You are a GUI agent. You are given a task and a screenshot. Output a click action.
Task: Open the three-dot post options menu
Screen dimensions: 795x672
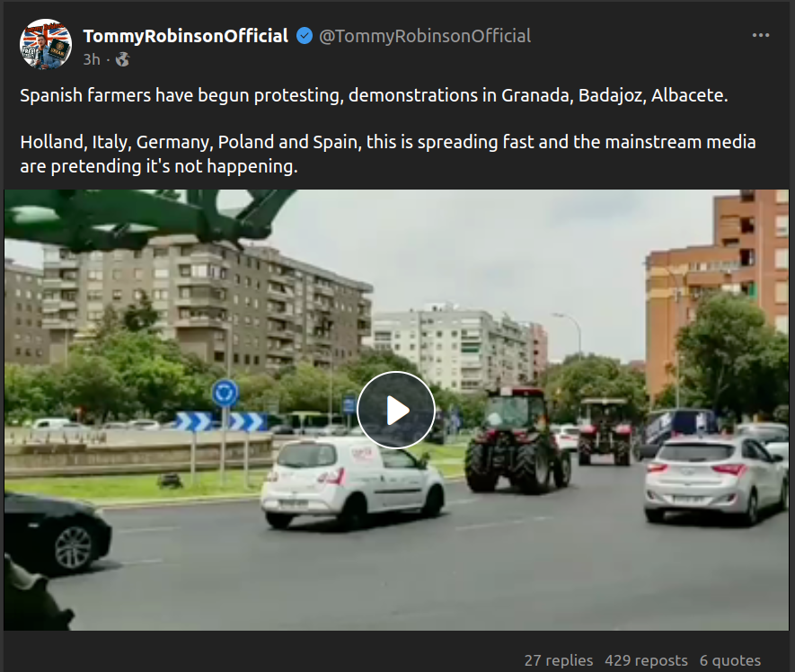point(761,35)
